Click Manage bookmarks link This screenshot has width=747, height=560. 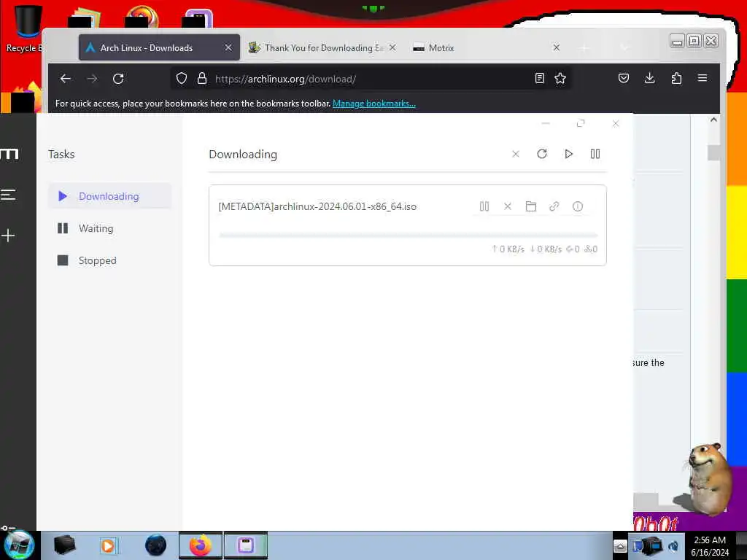click(x=374, y=104)
